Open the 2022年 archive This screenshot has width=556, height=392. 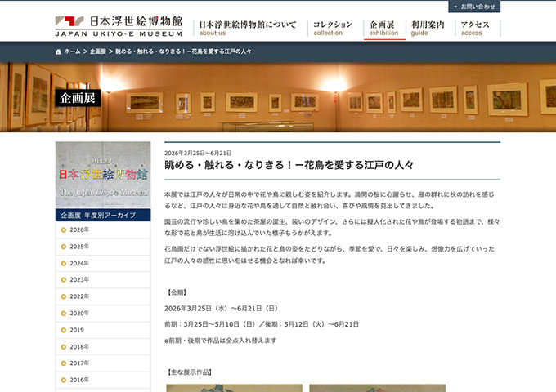(103, 296)
